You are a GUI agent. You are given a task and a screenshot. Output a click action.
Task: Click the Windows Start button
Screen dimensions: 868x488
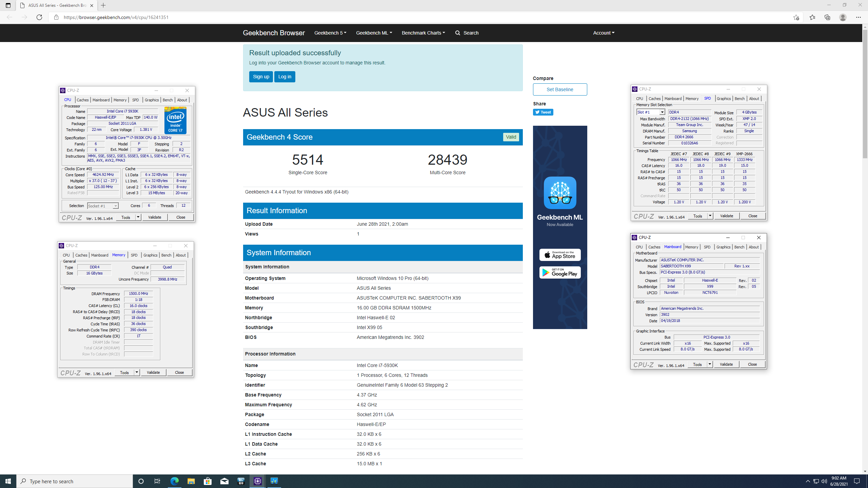tap(8, 481)
